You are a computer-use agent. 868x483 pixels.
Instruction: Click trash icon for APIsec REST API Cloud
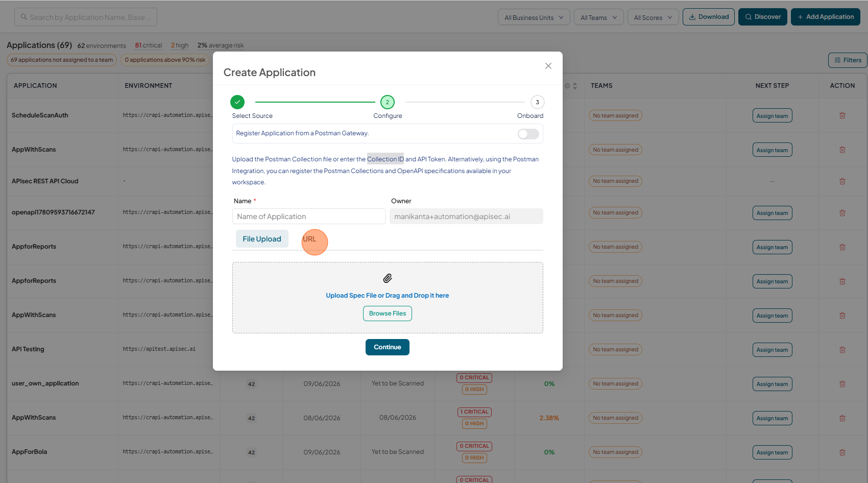[842, 181]
